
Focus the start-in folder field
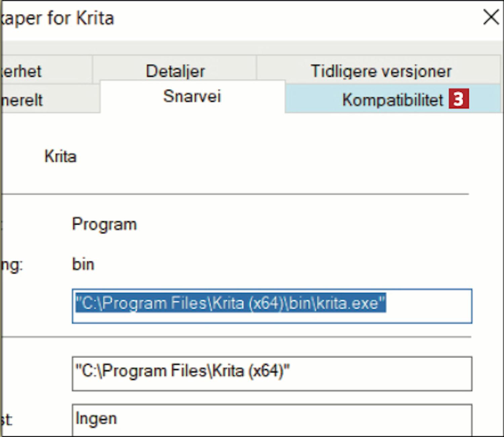tap(271, 373)
